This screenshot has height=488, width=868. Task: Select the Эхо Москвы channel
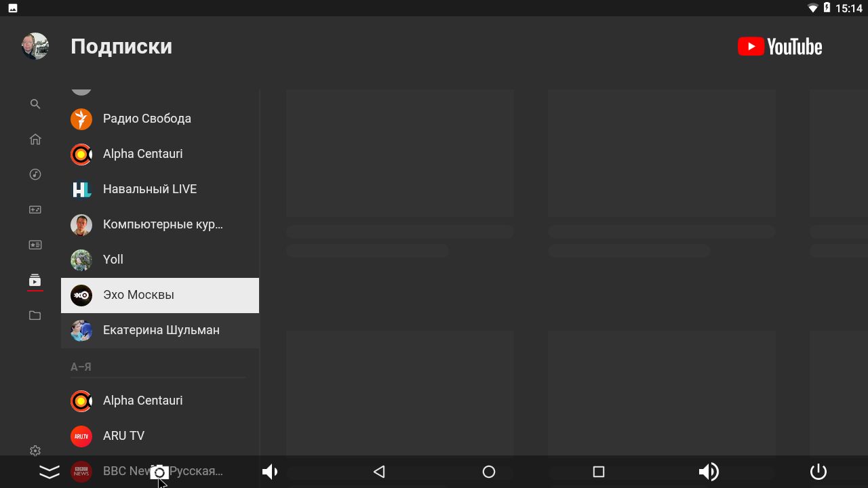[x=160, y=295]
